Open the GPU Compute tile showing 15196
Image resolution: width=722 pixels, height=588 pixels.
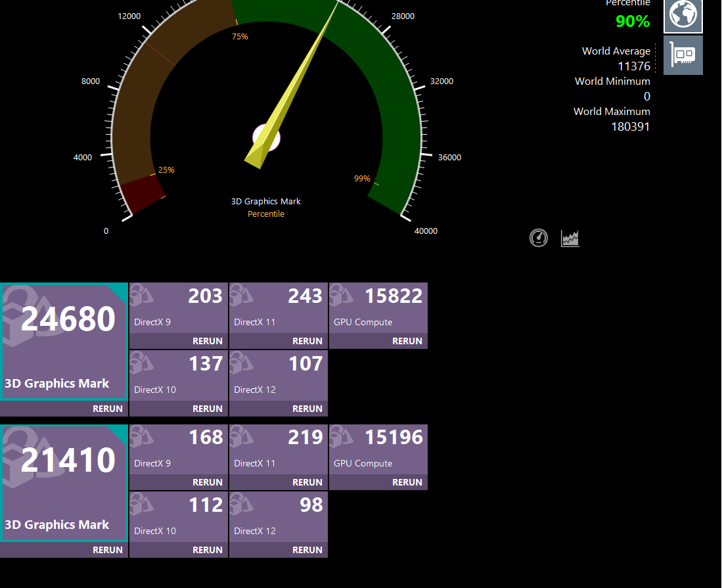point(378,449)
